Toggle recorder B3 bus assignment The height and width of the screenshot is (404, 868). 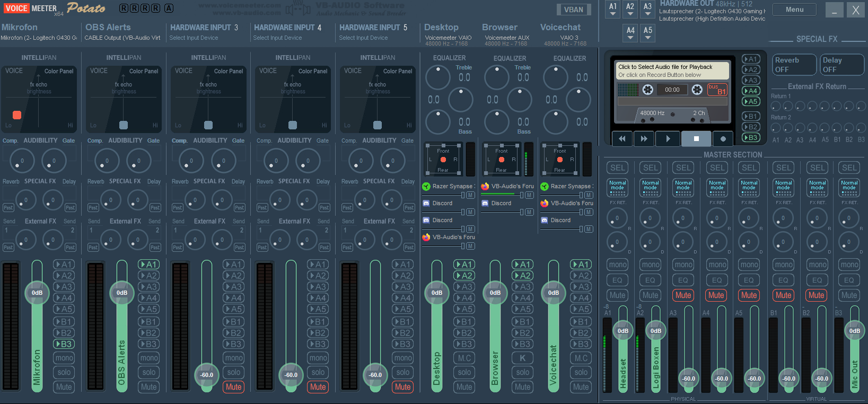click(x=750, y=137)
